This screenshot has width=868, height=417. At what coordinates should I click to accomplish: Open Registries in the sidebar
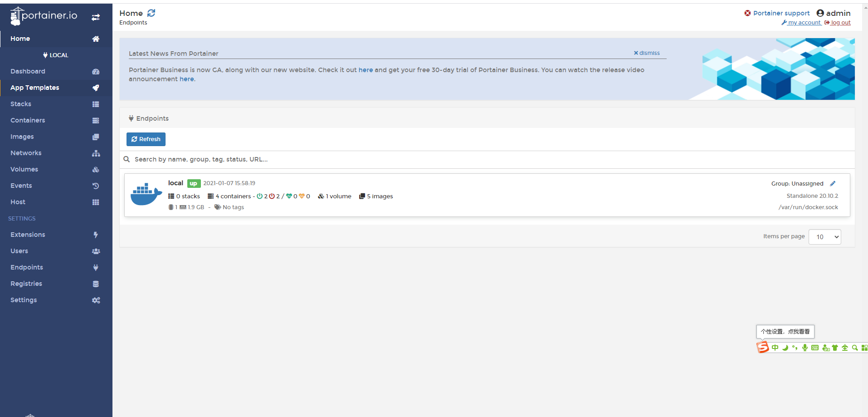(56, 284)
